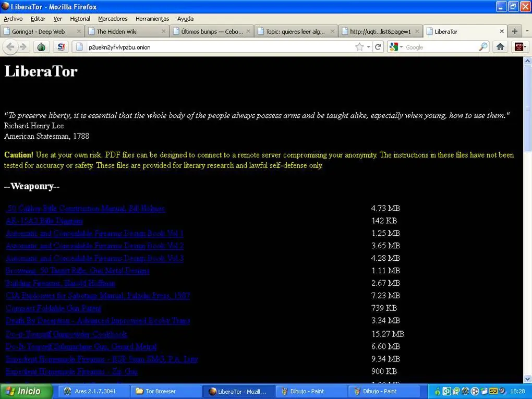Close the Topic: quieres leer alg... tab

[332, 31]
